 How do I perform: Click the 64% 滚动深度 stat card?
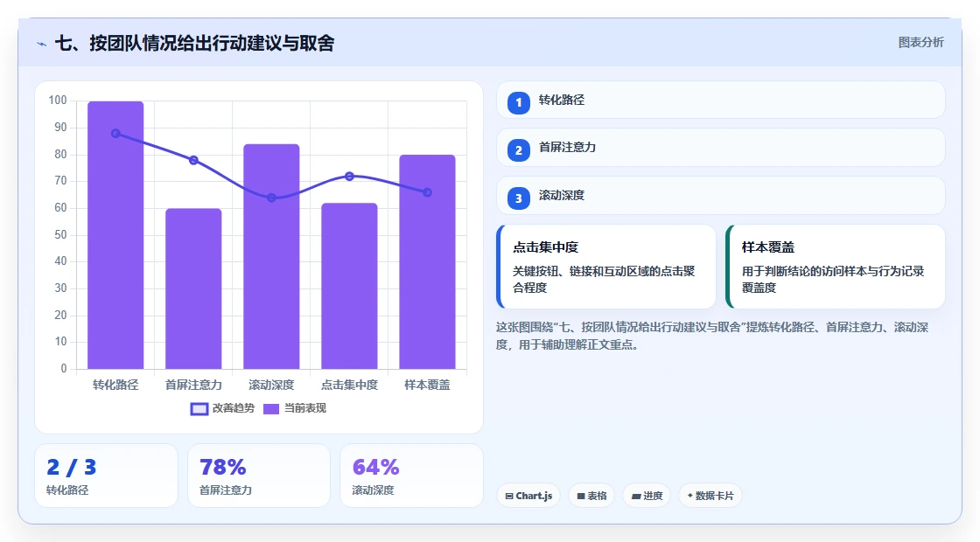click(411, 476)
